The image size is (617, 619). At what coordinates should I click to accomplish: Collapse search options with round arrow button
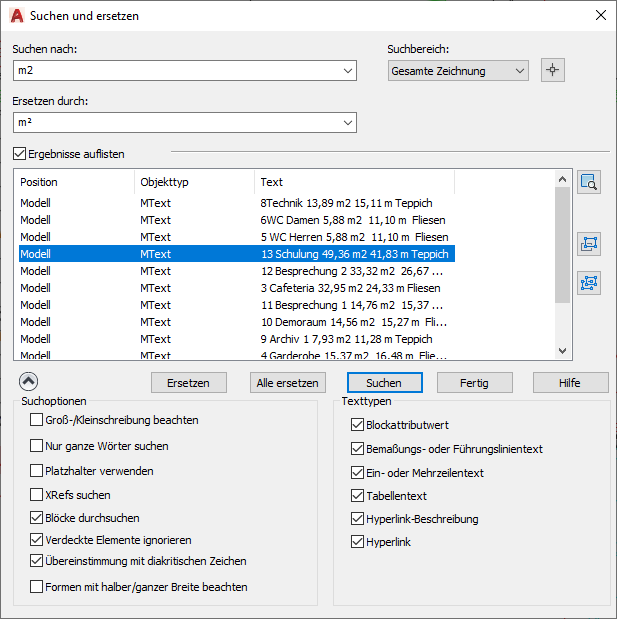pos(28,381)
